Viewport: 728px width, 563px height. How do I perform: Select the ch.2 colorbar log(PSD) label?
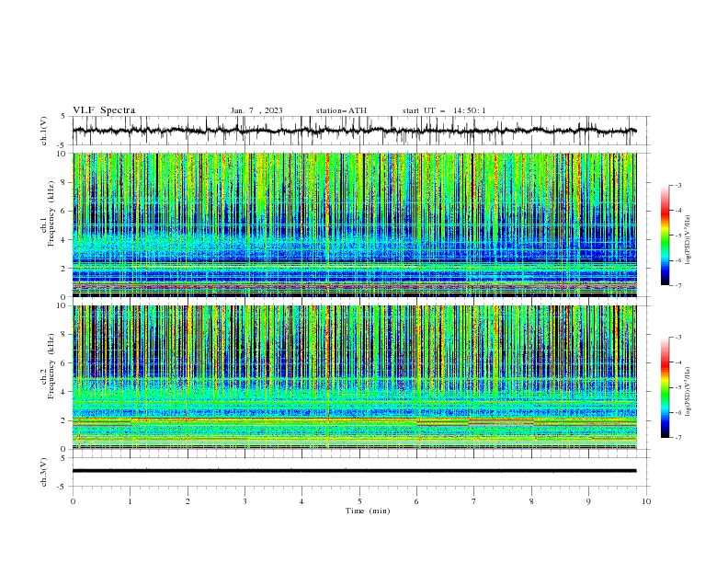(x=688, y=392)
